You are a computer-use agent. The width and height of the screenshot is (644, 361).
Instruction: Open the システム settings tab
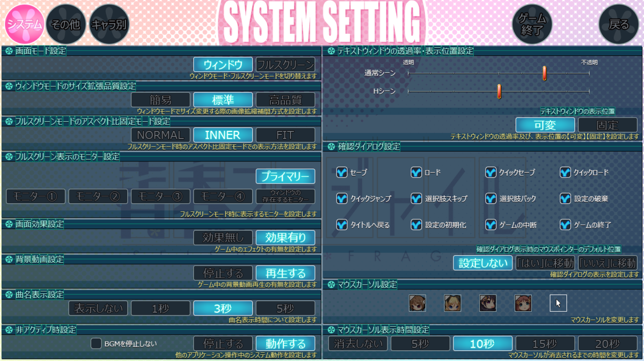[x=24, y=24]
